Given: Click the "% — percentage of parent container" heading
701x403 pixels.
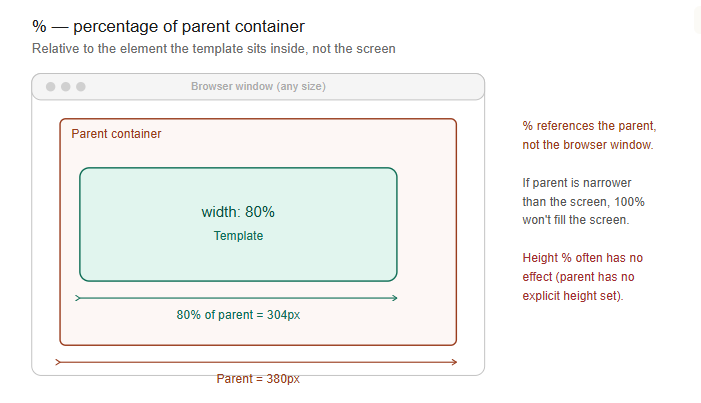Looking at the screenshot, I should click(x=168, y=26).
